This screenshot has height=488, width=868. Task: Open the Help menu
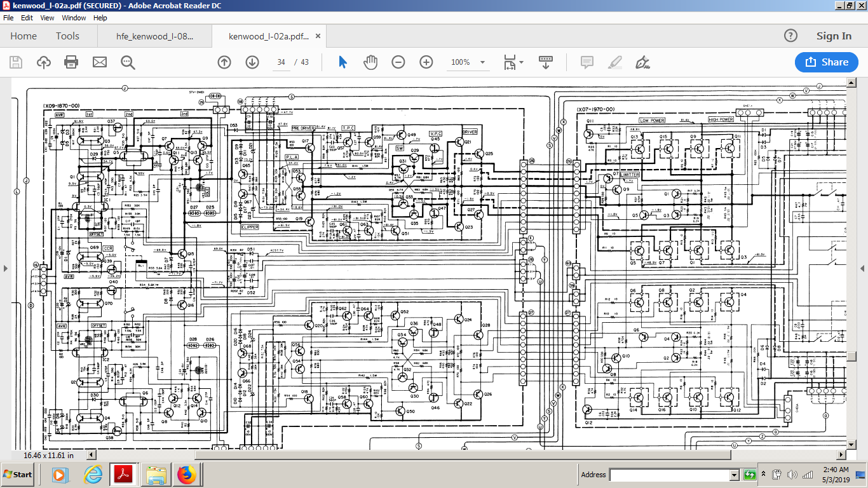100,18
